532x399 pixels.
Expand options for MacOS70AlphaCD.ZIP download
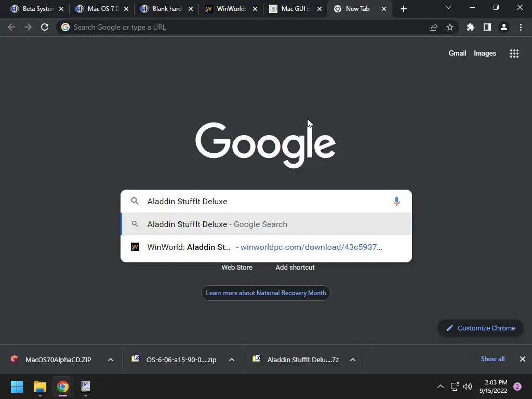[111, 360]
